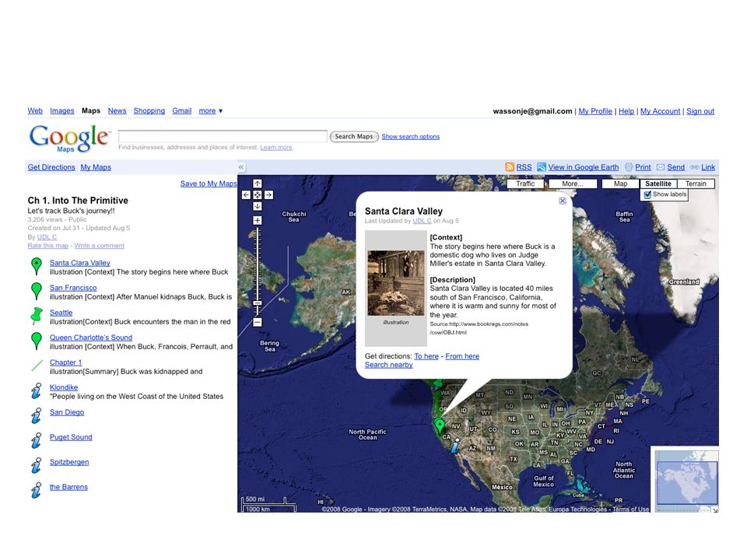
Task: Click the zoom slider handle
Action: pyautogui.click(x=258, y=303)
